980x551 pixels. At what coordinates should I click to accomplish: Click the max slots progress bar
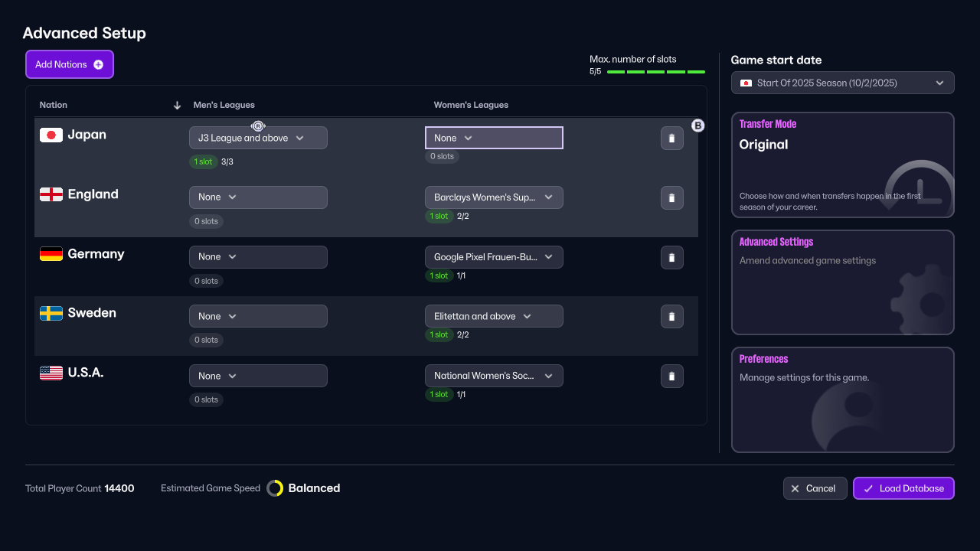[x=655, y=72]
